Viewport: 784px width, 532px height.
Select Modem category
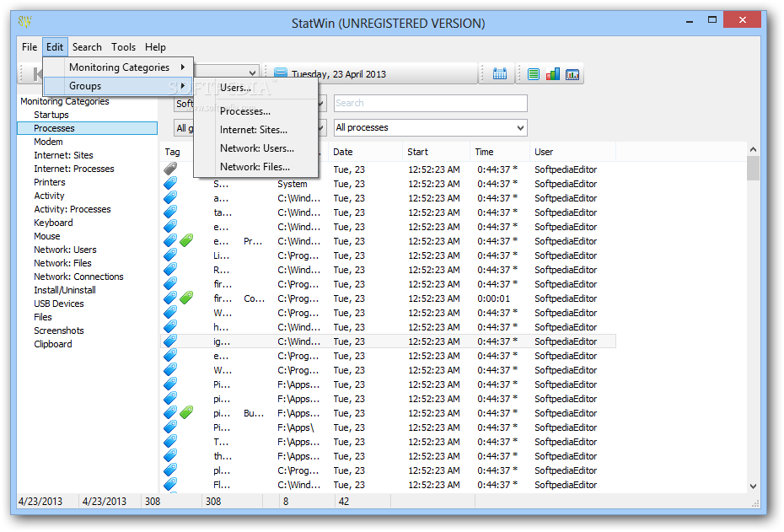click(x=48, y=142)
